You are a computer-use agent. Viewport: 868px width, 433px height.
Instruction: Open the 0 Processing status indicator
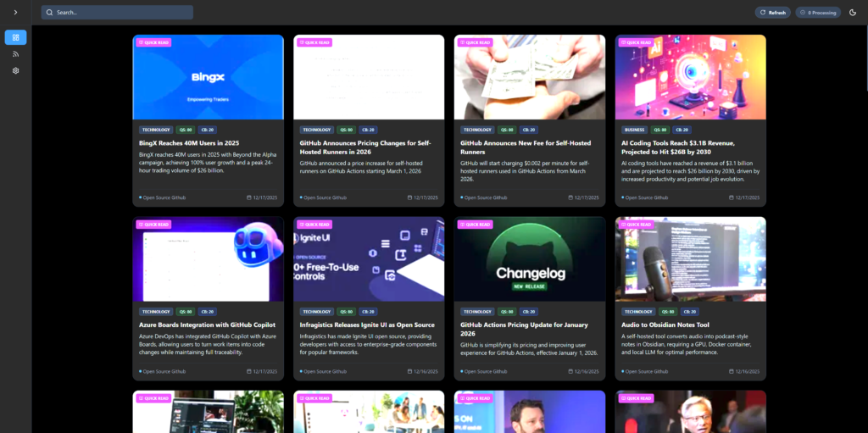pos(818,13)
